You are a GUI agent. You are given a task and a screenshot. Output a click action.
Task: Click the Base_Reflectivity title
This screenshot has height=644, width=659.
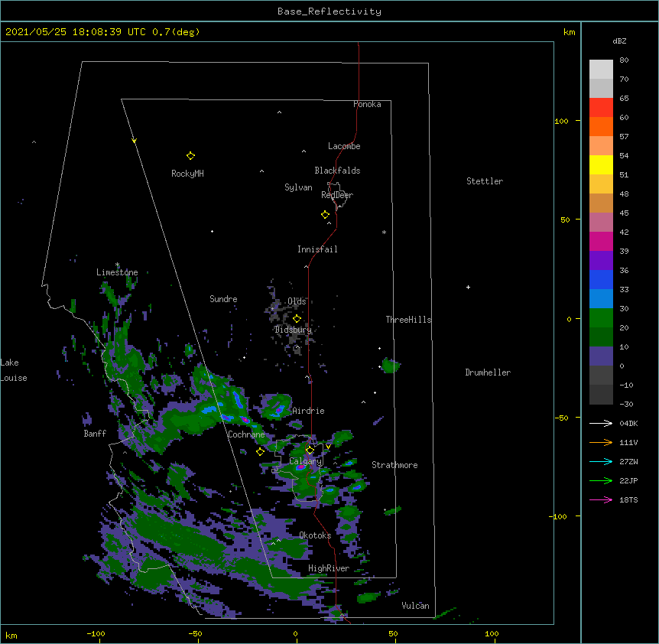329,11
